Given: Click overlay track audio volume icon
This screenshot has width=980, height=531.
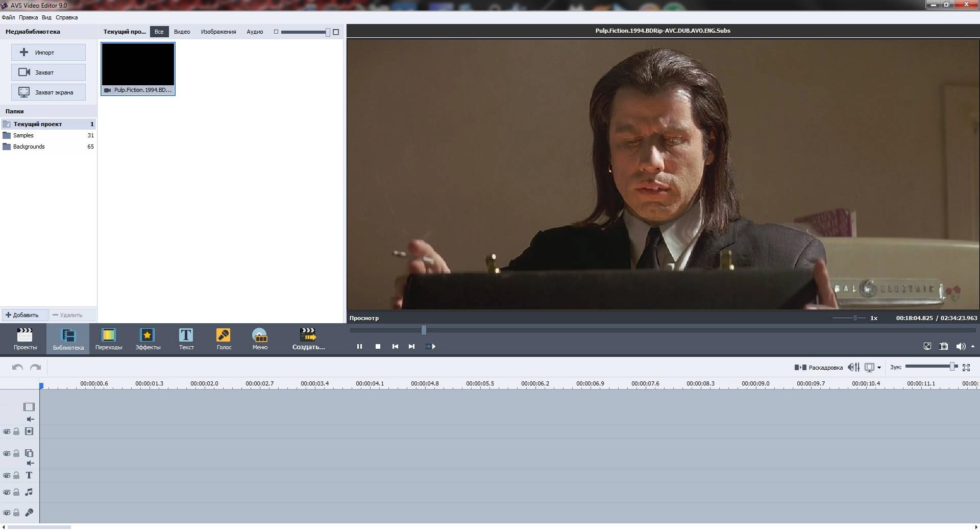Looking at the screenshot, I should point(30,463).
